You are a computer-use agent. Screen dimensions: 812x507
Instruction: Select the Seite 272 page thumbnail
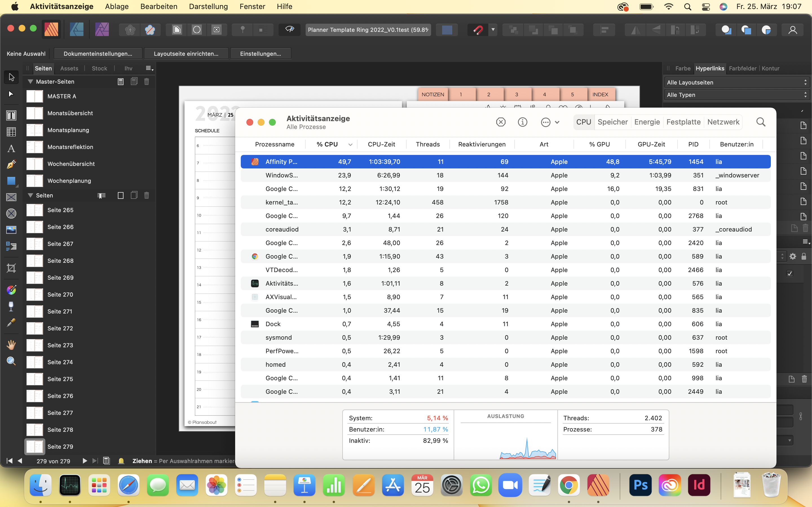click(35, 328)
